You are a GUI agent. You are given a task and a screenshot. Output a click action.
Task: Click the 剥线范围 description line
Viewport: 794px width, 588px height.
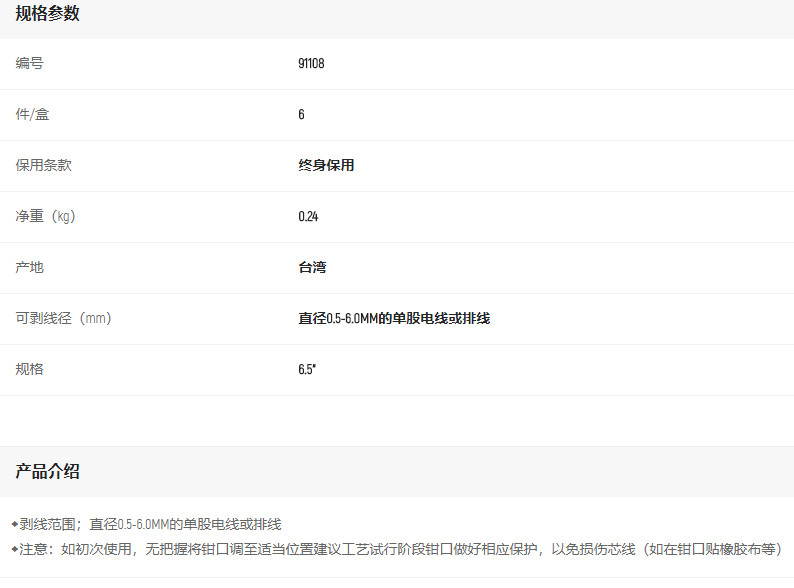click(x=152, y=524)
